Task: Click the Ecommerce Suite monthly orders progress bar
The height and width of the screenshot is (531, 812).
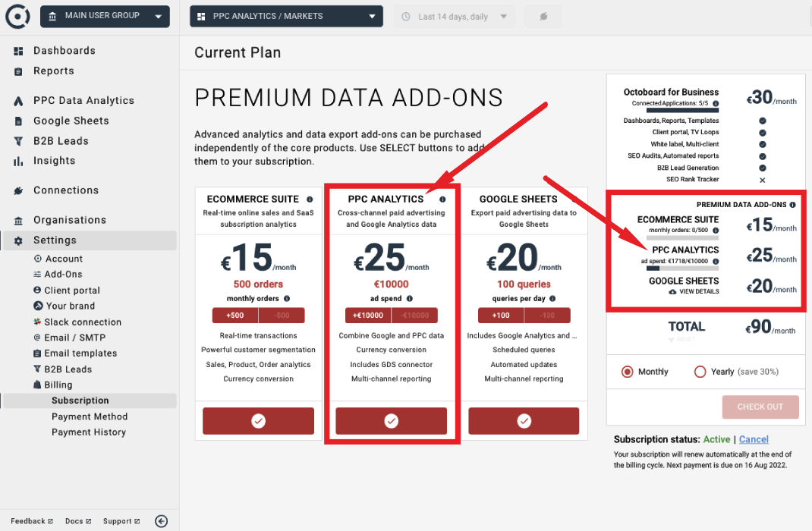Action: [682, 238]
